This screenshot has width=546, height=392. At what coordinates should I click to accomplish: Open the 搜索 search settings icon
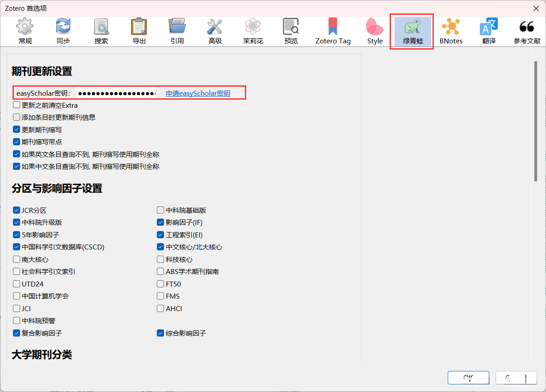click(101, 30)
